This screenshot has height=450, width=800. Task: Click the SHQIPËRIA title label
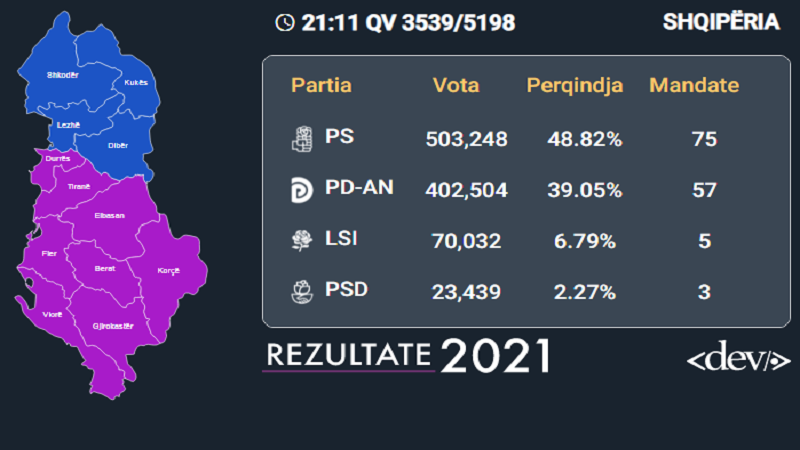(x=721, y=22)
